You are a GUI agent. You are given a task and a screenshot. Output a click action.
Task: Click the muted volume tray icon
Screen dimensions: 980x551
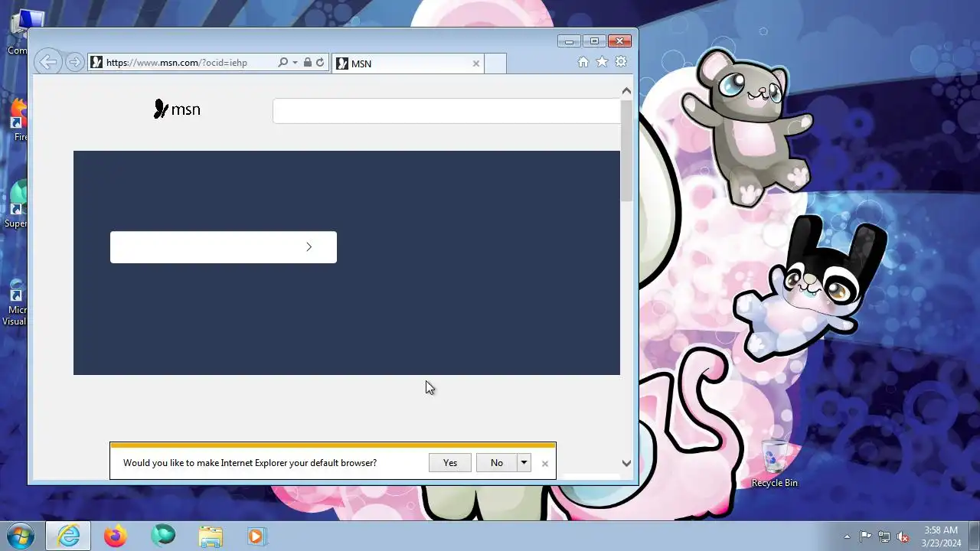point(903,536)
